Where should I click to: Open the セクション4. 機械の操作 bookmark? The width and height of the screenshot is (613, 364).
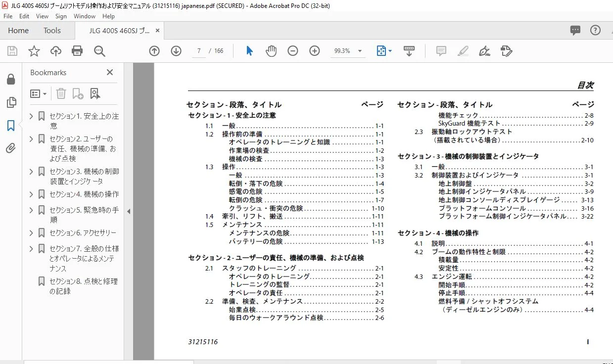(x=84, y=194)
